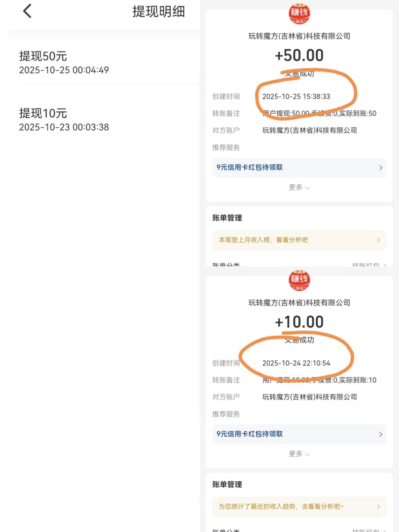
Task: Click chevron on top credit card banner
Action: (381, 168)
